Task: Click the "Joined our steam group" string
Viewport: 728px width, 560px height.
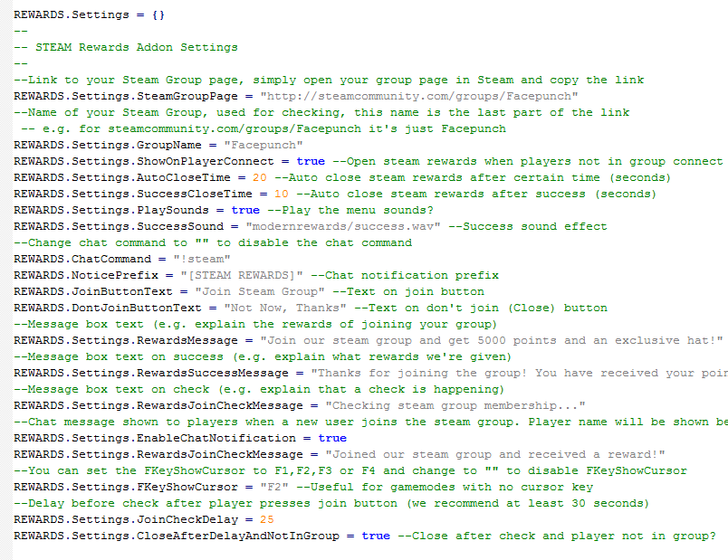Action: tap(495, 454)
